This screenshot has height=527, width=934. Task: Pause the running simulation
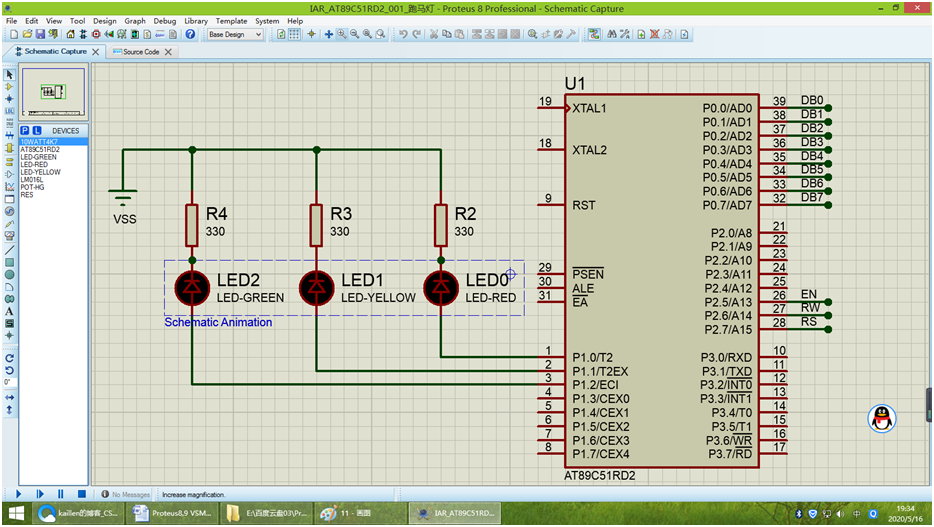pyautogui.click(x=61, y=494)
